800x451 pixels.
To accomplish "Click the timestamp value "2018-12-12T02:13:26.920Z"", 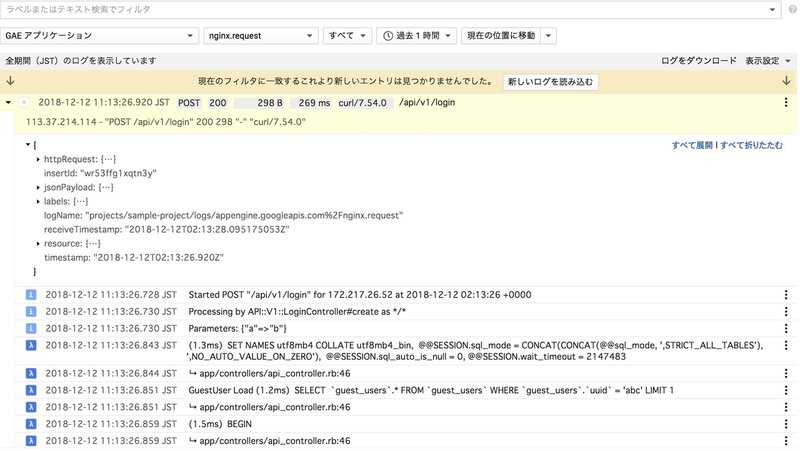I will [158, 258].
